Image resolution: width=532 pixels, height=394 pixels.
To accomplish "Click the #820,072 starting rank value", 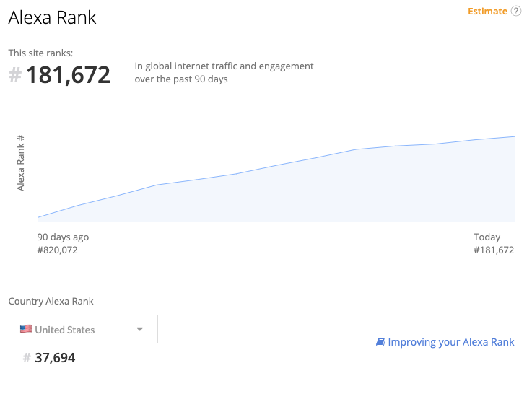I will coord(57,250).
